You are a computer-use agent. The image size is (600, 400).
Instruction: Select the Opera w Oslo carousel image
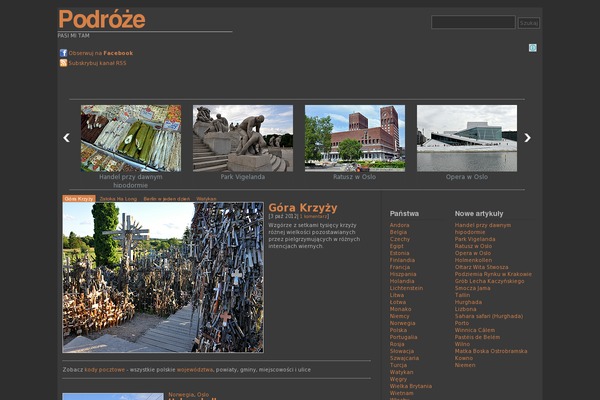click(x=466, y=138)
